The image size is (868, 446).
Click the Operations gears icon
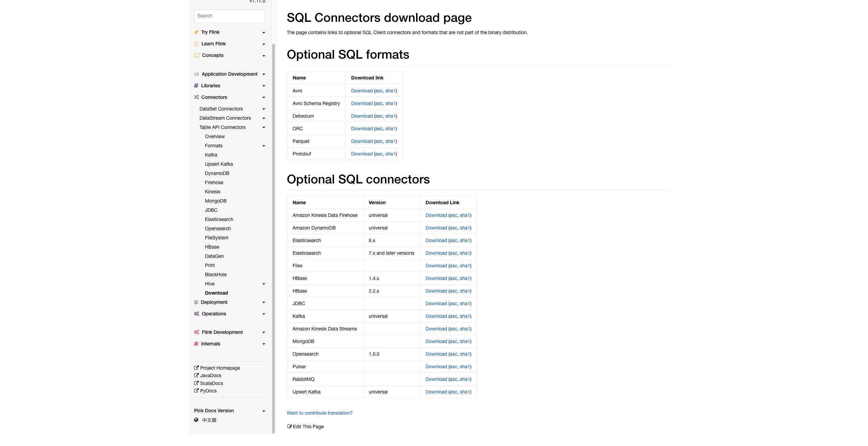tap(197, 314)
